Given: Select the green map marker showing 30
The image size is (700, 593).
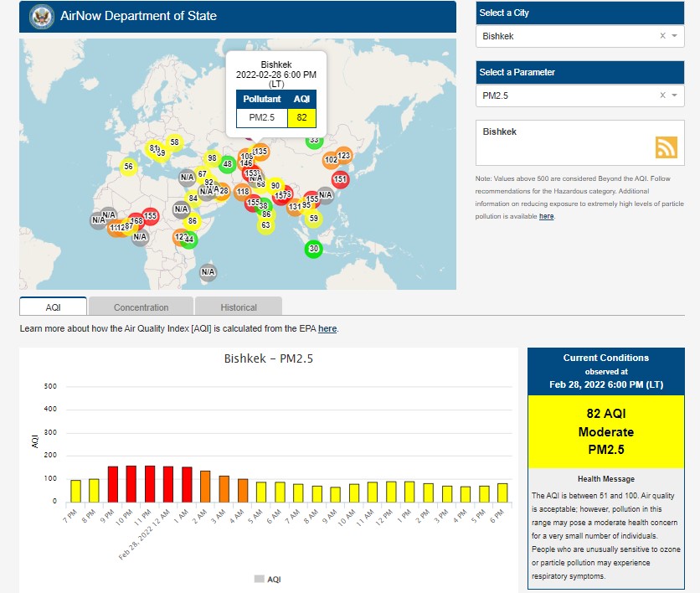Looking at the screenshot, I should pyautogui.click(x=313, y=249).
